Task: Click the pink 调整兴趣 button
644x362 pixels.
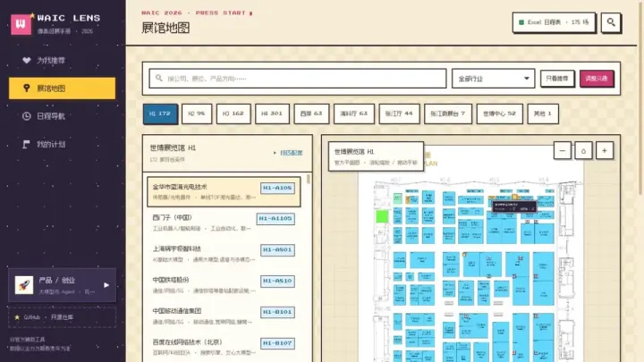Action: 597,79
